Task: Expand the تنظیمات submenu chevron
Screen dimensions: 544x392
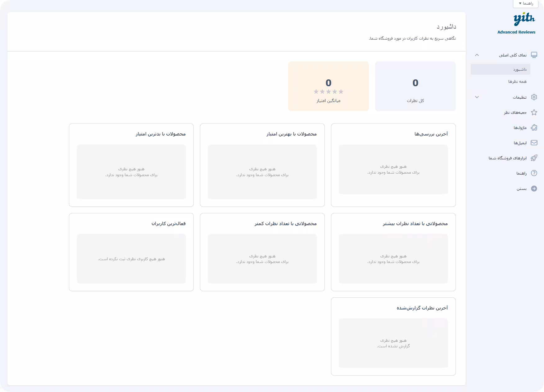Action: (477, 97)
